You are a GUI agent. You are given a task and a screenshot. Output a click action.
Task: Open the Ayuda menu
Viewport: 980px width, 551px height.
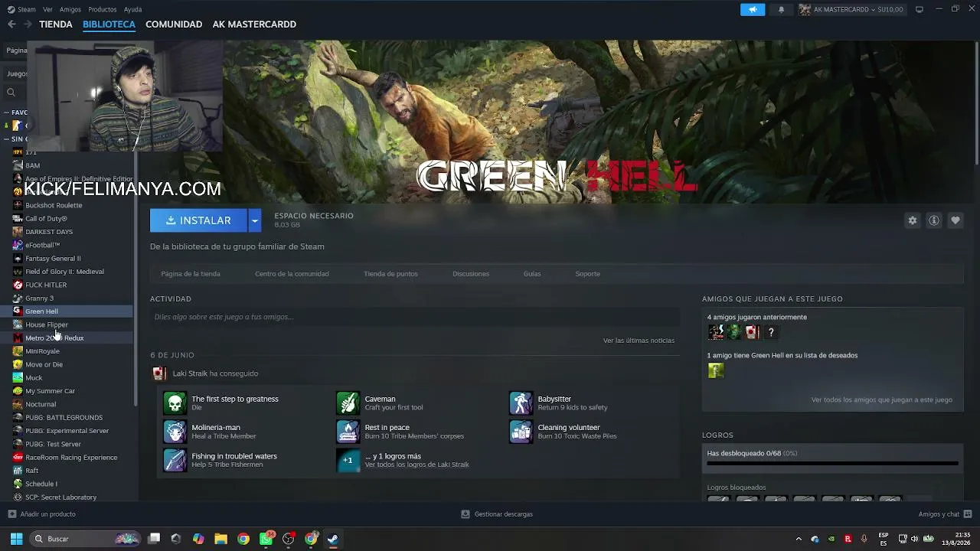(132, 9)
